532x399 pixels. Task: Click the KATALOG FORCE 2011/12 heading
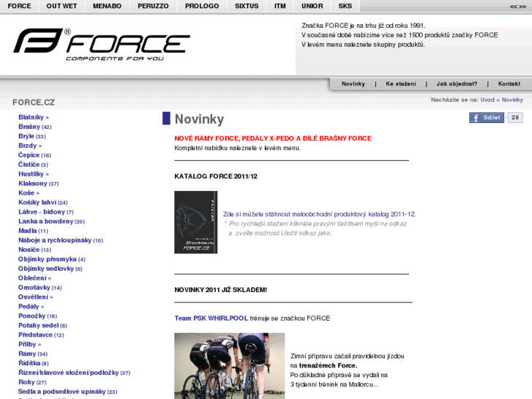tap(216, 176)
